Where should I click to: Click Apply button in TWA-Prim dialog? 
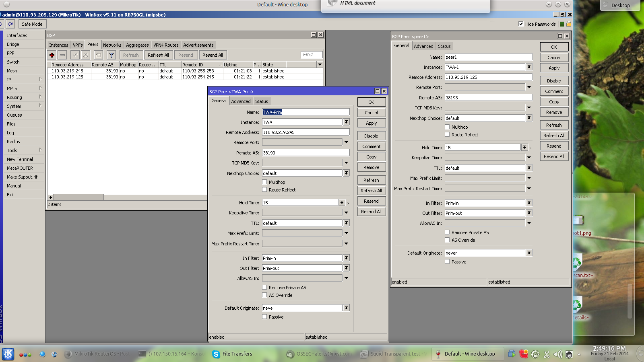click(x=371, y=123)
